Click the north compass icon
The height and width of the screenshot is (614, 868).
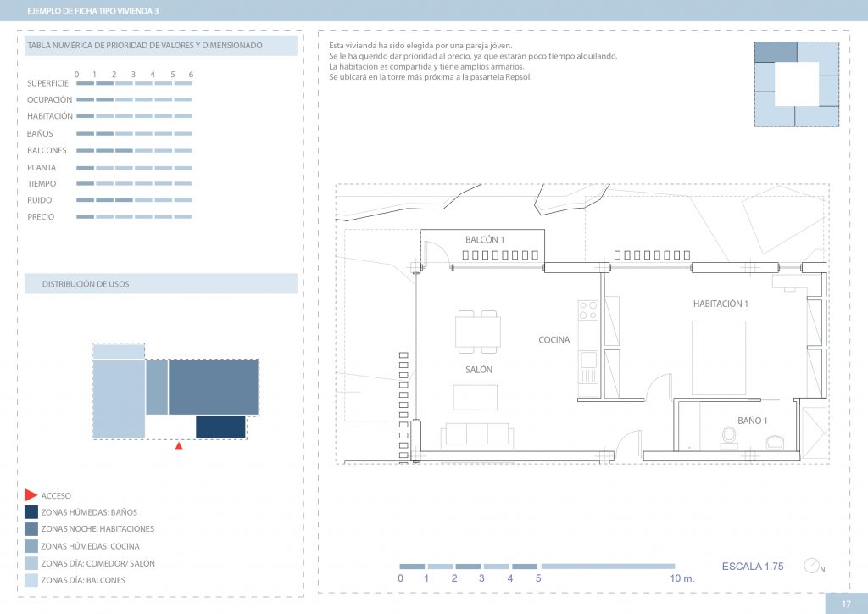click(x=814, y=566)
